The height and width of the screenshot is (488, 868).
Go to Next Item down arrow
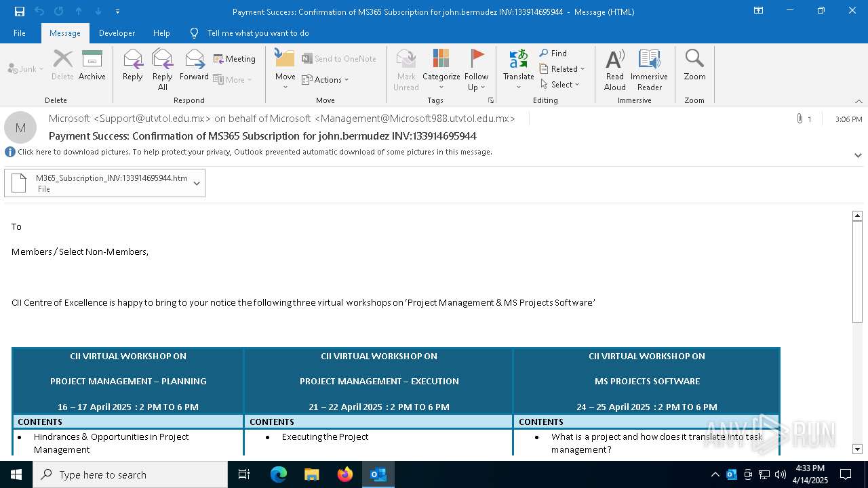point(98,11)
